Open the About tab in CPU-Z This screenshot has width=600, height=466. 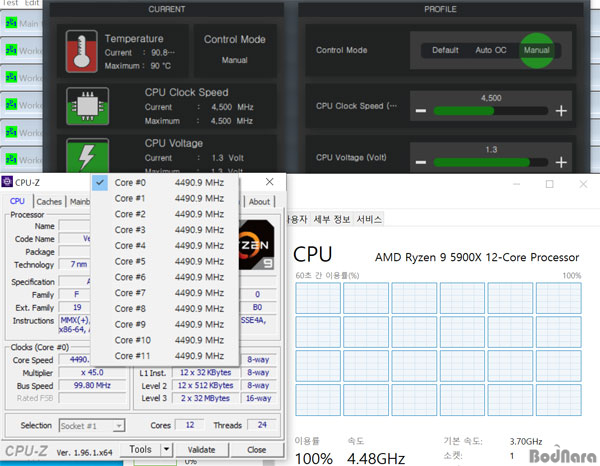point(259,202)
